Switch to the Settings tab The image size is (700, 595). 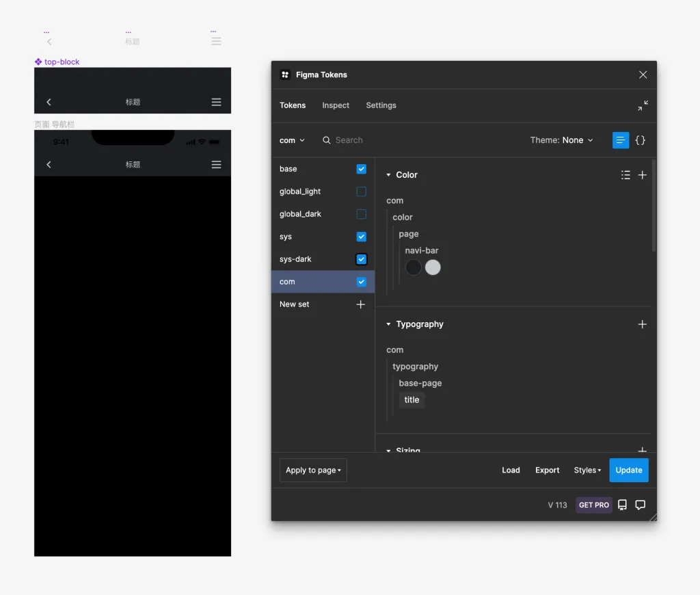click(381, 105)
